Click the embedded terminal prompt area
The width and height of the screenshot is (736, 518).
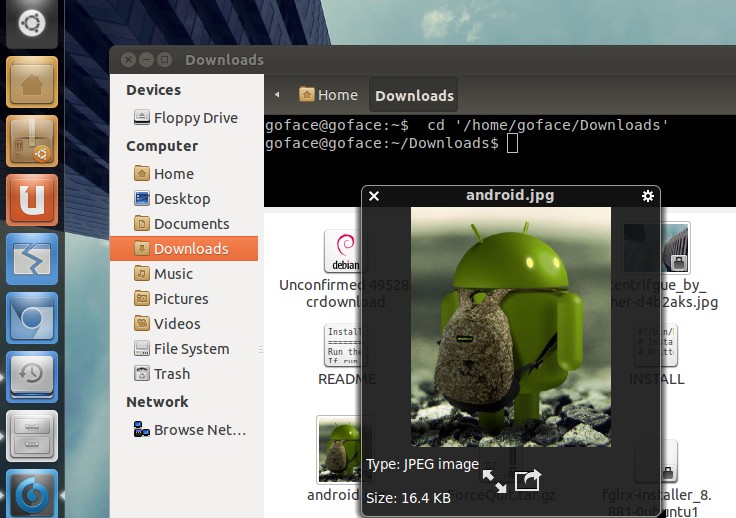500,160
